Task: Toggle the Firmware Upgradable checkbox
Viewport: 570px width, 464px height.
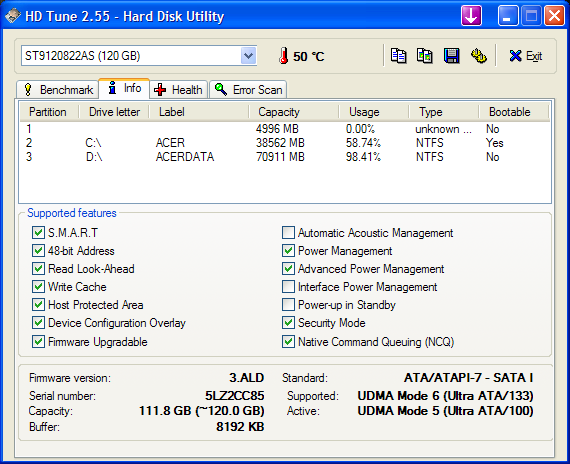Action: point(38,342)
